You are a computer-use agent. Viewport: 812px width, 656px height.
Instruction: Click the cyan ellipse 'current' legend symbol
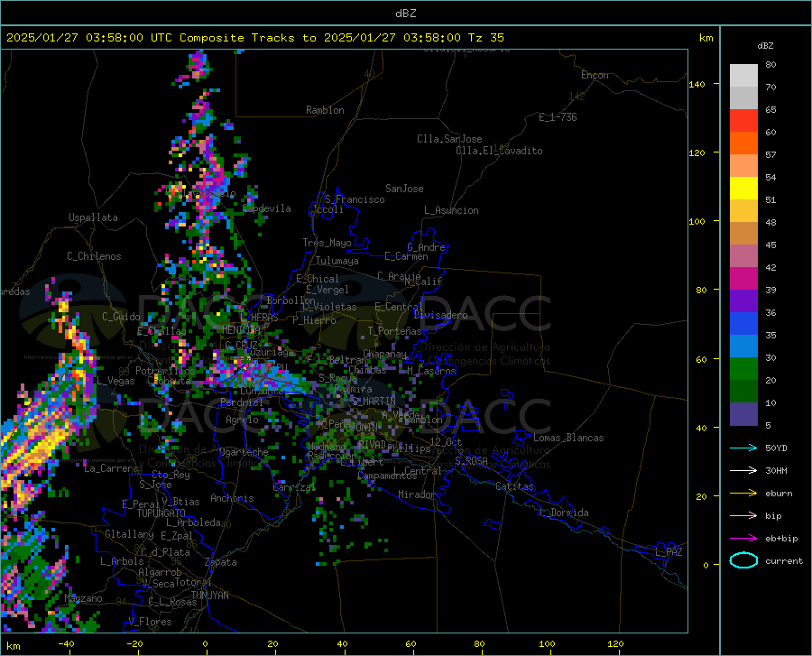743,560
